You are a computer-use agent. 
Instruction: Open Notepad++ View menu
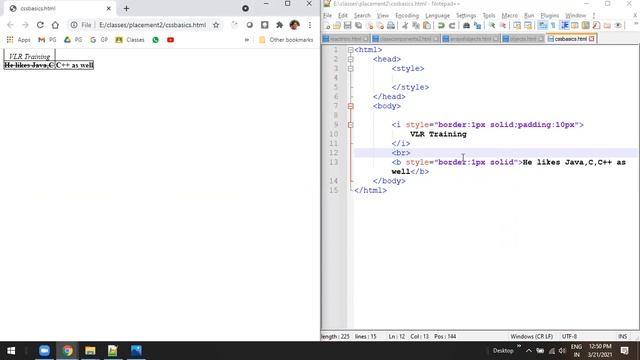point(382,16)
